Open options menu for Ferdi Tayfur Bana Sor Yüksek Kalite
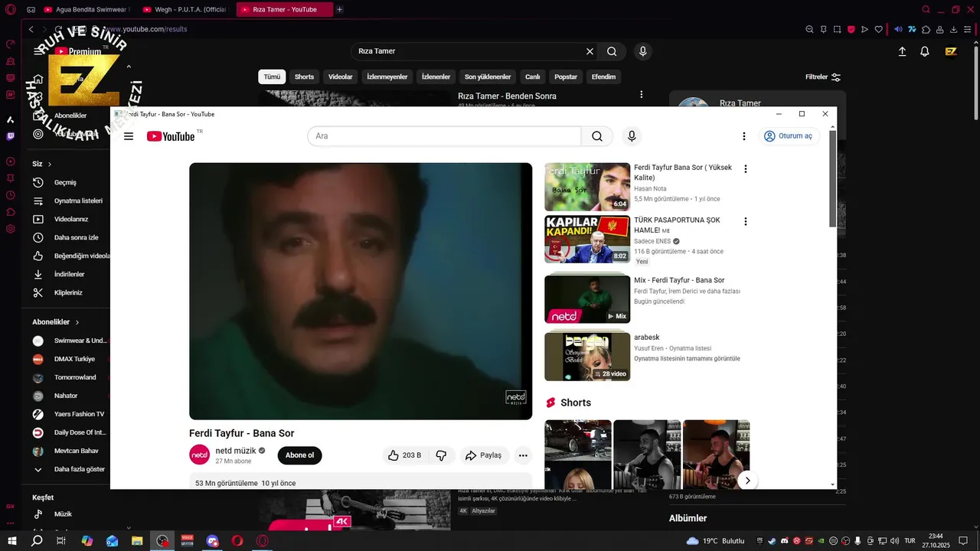The height and width of the screenshot is (551, 980). (x=745, y=169)
